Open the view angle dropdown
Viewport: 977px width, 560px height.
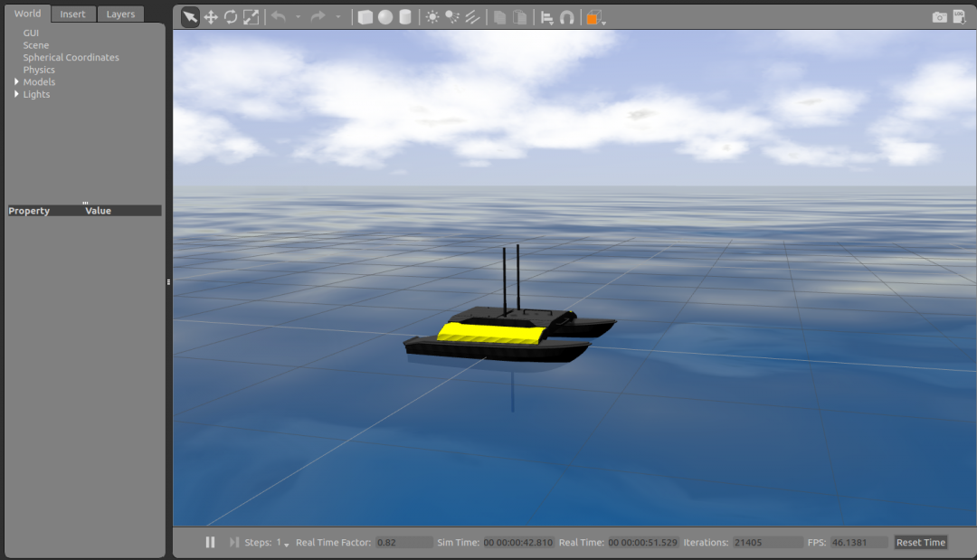(595, 17)
